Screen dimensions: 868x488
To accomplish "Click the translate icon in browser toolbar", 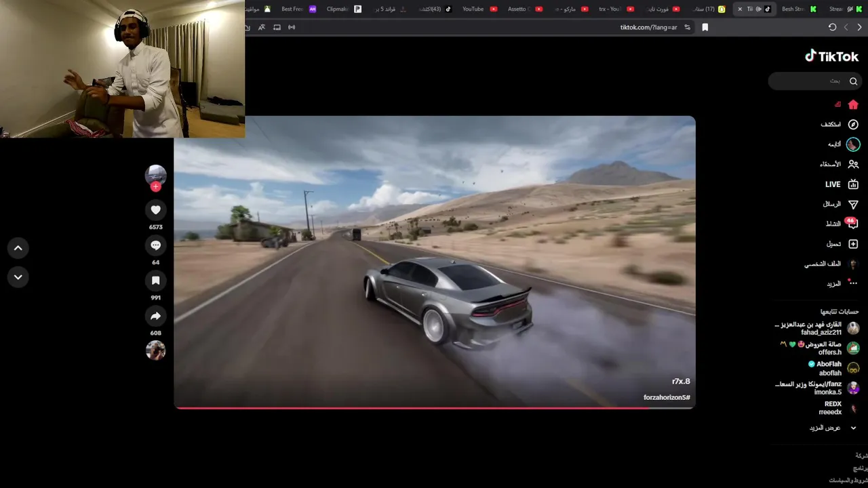I will [x=262, y=27].
